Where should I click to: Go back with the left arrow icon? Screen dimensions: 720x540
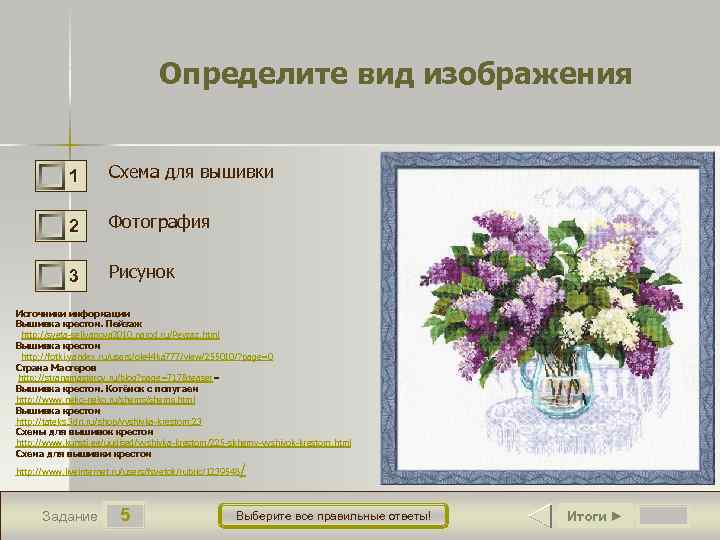click(x=540, y=516)
